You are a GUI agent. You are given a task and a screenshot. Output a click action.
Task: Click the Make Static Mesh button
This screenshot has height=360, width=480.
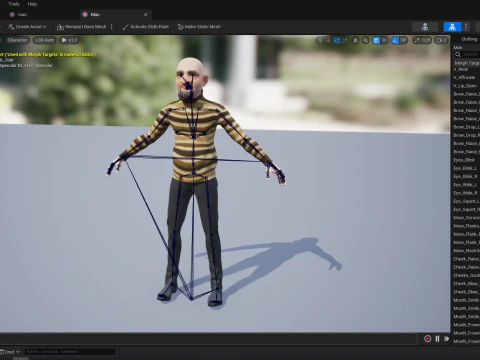[199, 27]
